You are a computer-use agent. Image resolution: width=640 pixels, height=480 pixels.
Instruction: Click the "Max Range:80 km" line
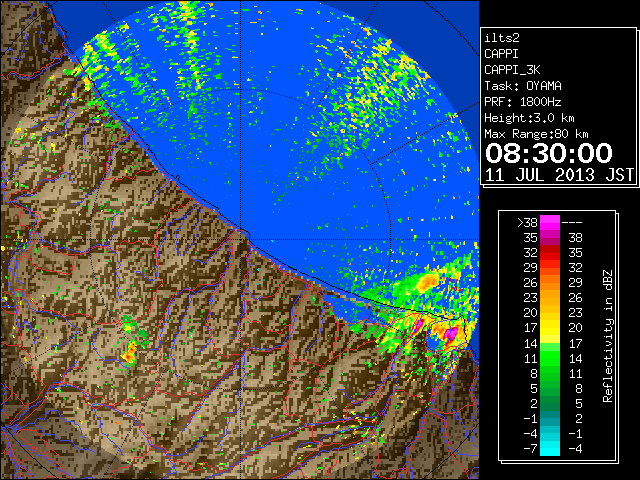coord(536,134)
